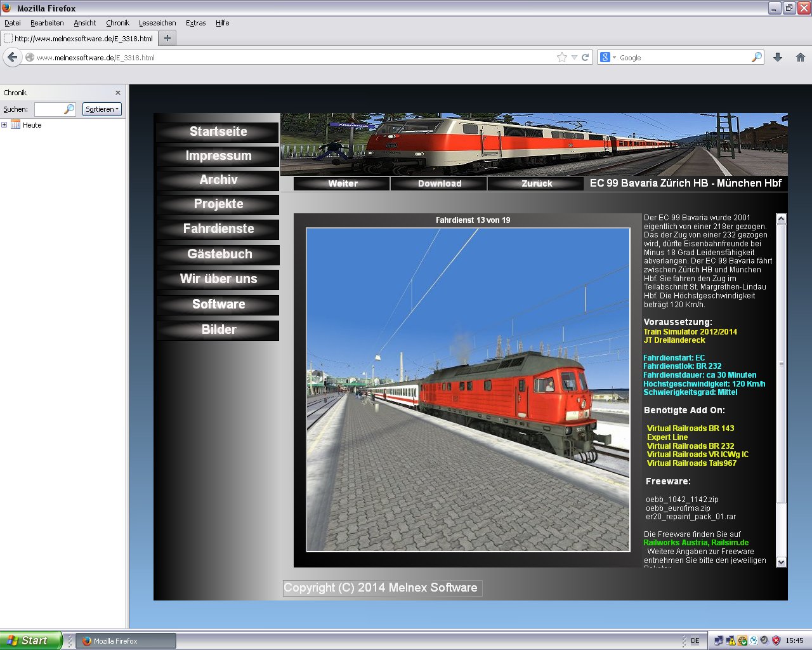Click the train screenshot image

pos(468,390)
